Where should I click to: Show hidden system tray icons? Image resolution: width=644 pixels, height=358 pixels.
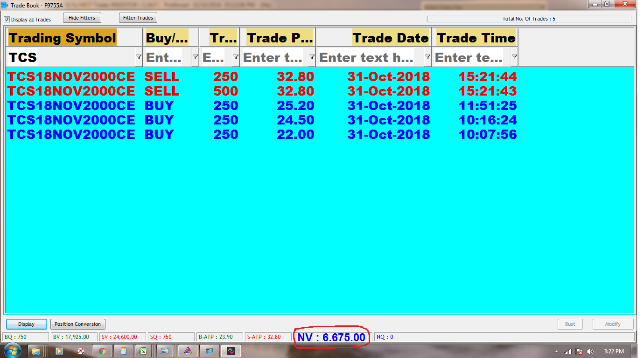[557, 351]
